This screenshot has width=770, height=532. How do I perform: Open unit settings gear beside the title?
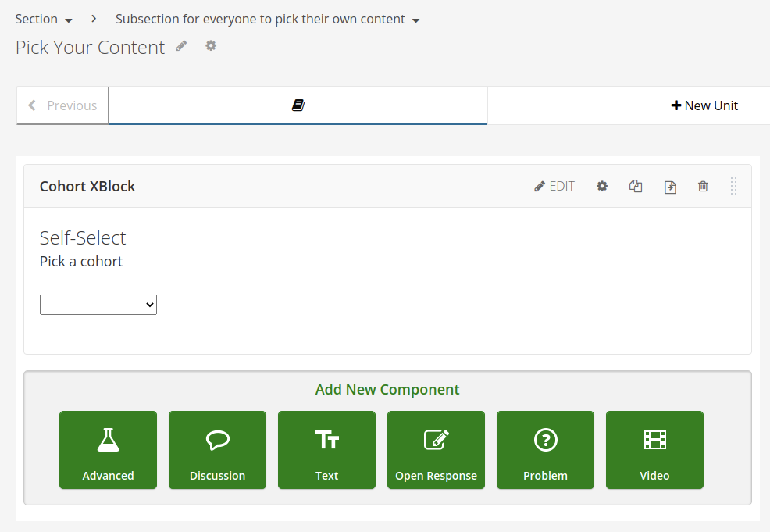(211, 46)
